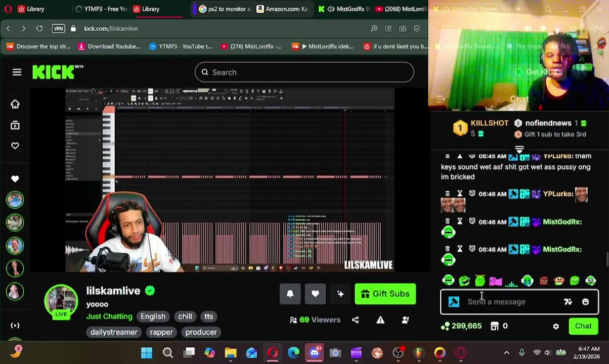Open the channel shop icon
Screen dimensions: 609x364
[x=494, y=326]
